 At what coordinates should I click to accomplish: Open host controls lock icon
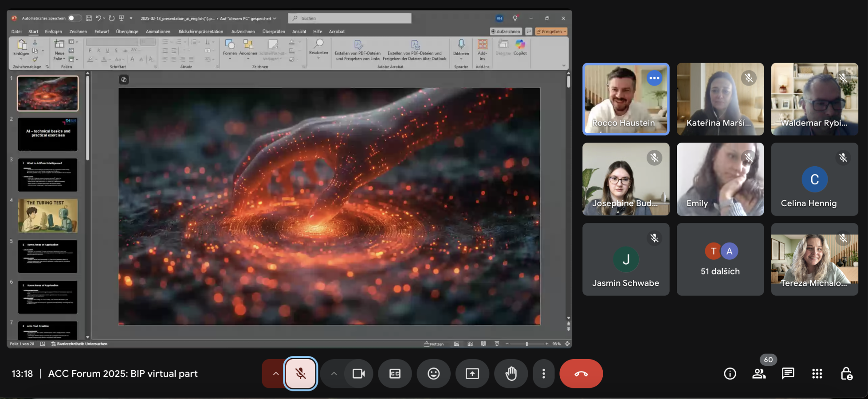pyautogui.click(x=846, y=374)
